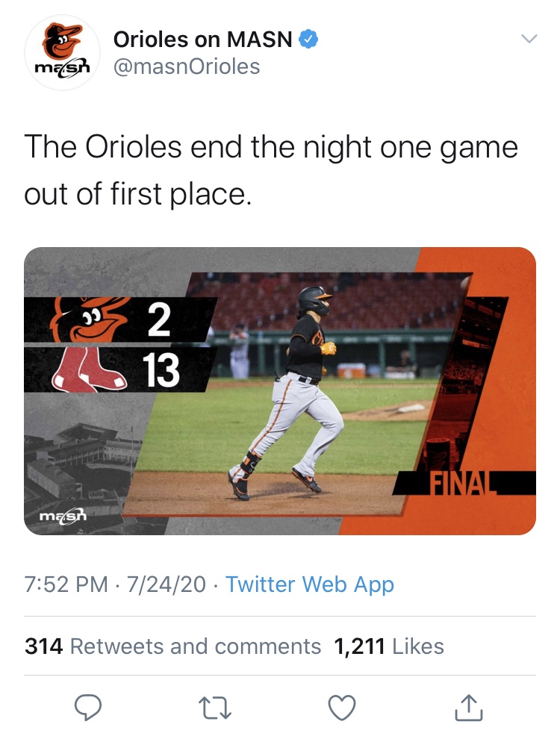This screenshot has width=560, height=739.
Task: Tap the reply speech bubble icon
Action: (x=88, y=708)
